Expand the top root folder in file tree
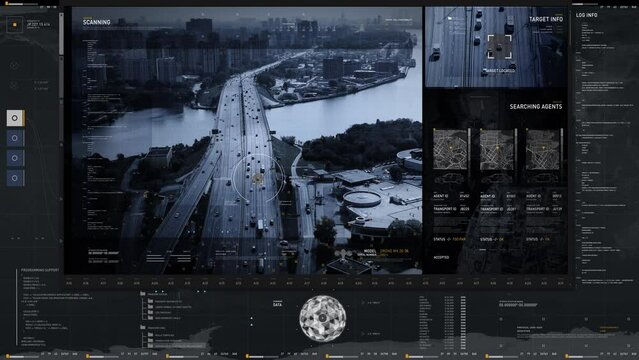This screenshot has height=360, width=639. 143,294
